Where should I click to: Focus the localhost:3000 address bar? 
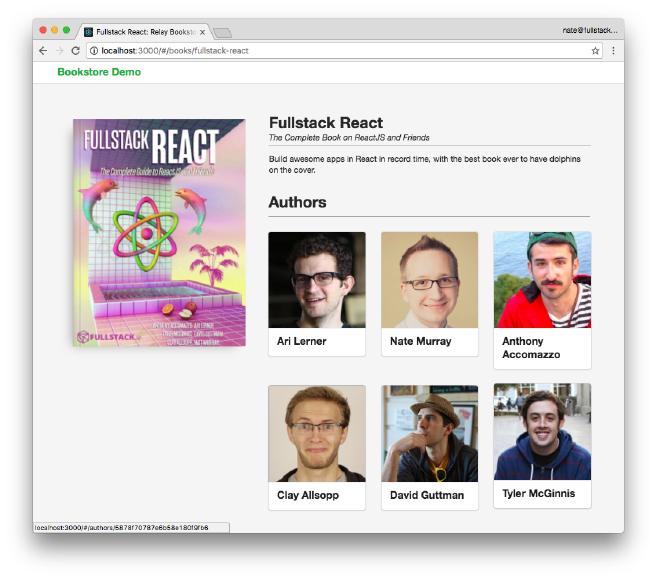344,51
